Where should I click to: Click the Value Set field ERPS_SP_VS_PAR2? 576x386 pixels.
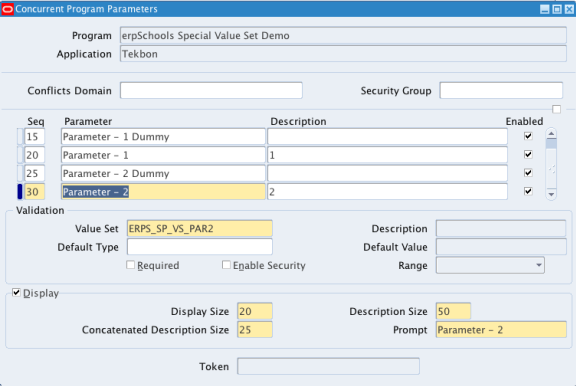(200, 228)
